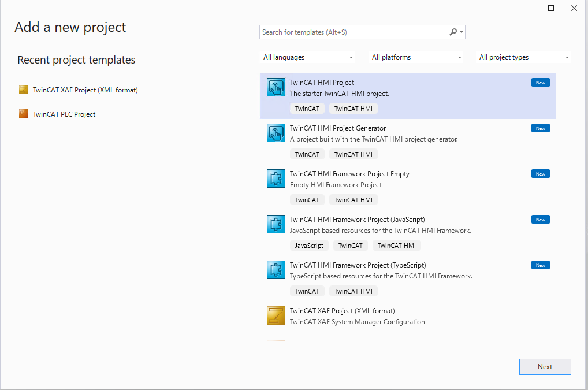This screenshot has height=390, width=588.
Task: Click TwinCAT tag under Project Generator
Action: [307, 154]
